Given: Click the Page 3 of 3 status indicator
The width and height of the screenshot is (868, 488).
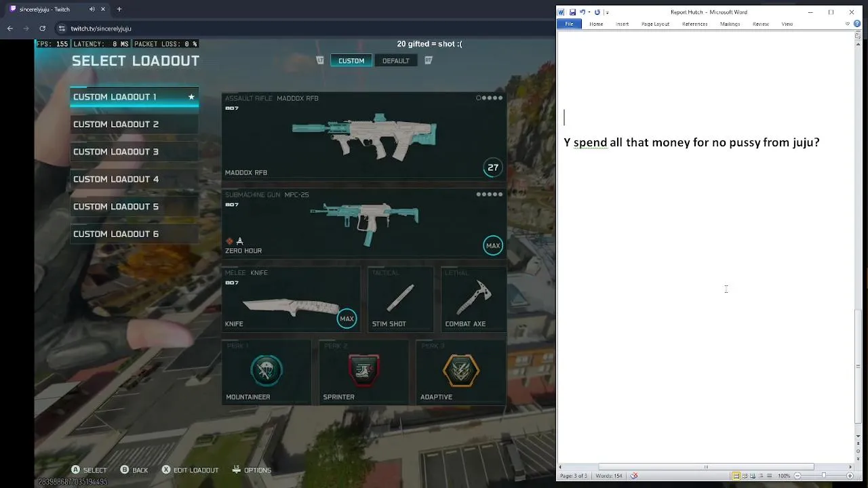Looking at the screenshot, I should click(x=573, y=476).
